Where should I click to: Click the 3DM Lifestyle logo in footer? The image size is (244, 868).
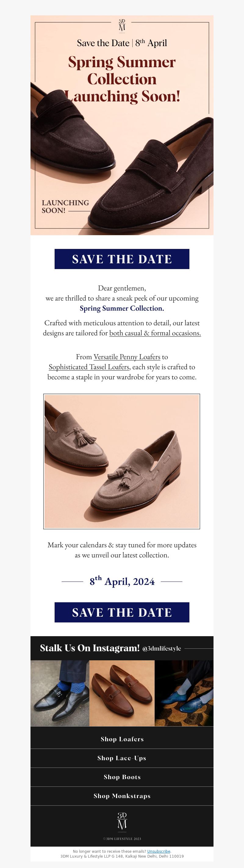click(122, 822)
